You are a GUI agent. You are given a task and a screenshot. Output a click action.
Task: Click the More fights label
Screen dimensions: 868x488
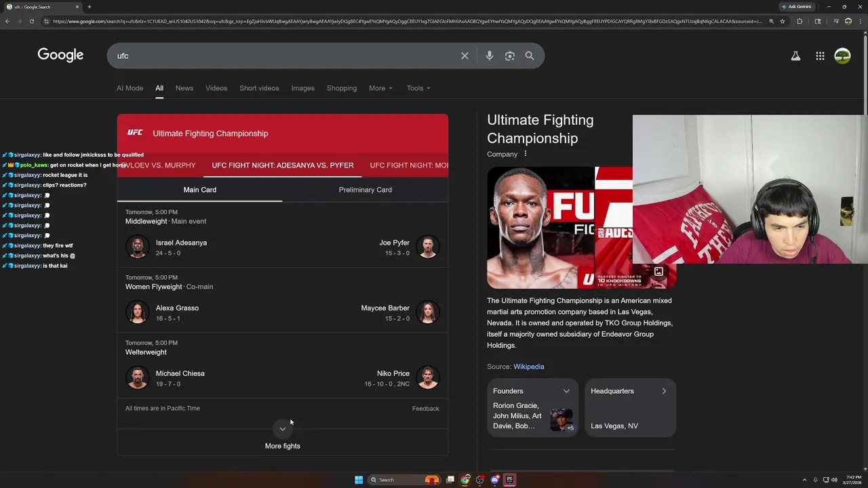point(283,446)
